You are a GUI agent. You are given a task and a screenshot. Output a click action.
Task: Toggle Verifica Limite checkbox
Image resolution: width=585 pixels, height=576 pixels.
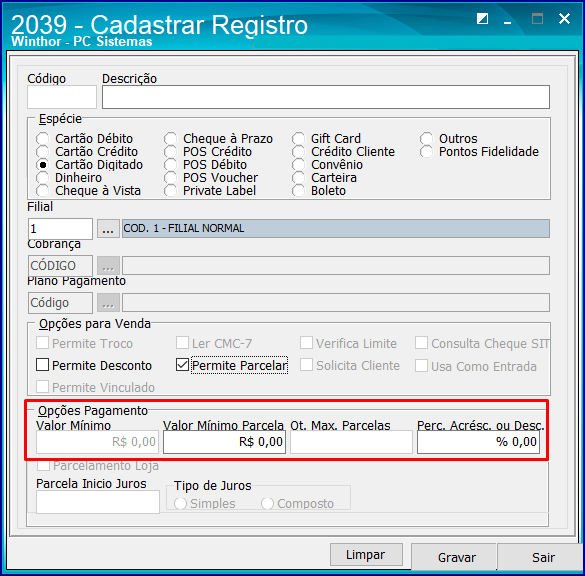(x=306, y=342)
